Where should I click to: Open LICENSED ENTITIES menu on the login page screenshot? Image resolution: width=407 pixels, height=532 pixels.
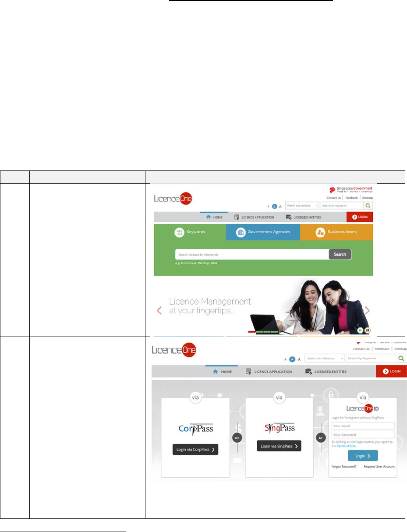click(326, 372)
